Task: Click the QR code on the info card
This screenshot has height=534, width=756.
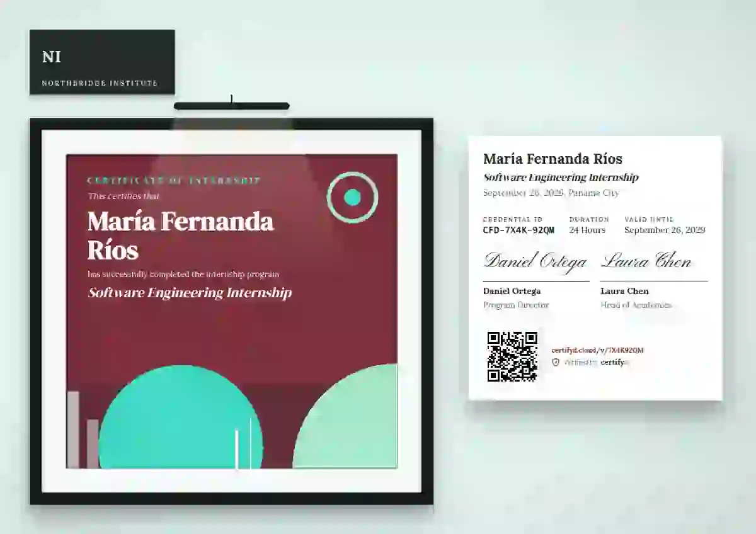Action: click(x=512, y=356)
